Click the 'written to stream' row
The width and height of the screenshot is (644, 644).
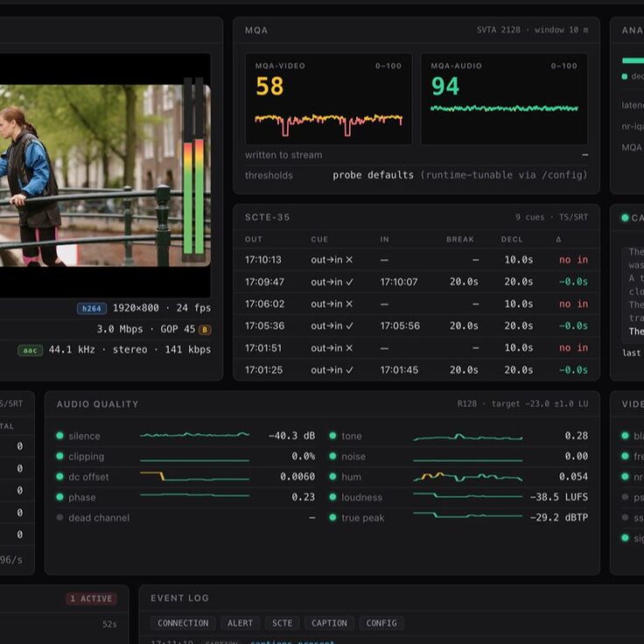pyautogui.click(x=416, y=155)
